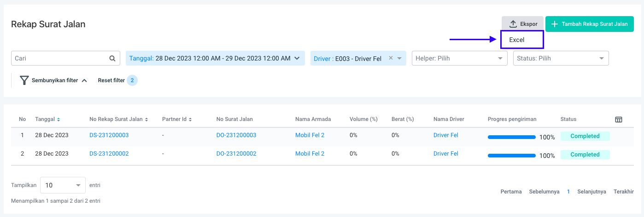Clear the Driver filter with X icon

tap(391, 58)
